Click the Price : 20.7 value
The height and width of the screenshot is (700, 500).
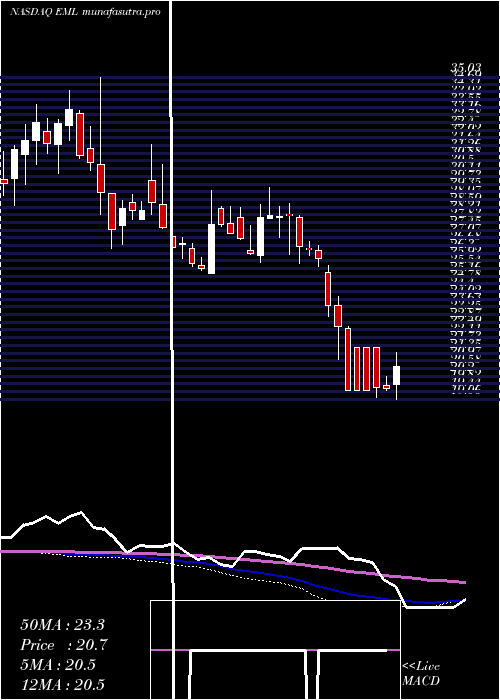(64, 645)
